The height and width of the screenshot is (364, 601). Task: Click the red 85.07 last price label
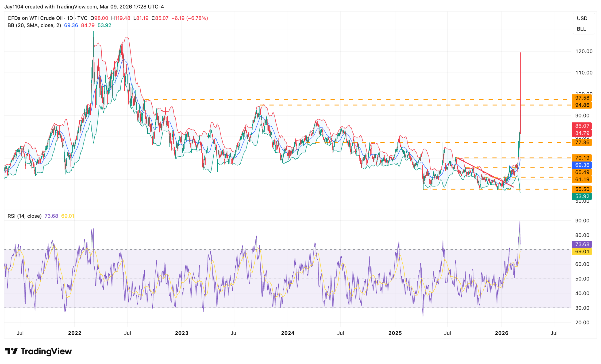coord(582,126)
